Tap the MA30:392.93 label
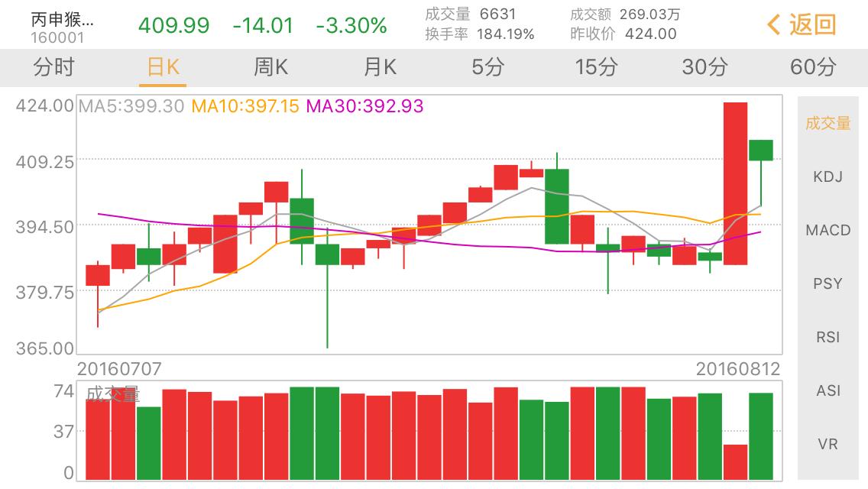The width and height of the screenshot is (868, 489). [x=364, y=105]
